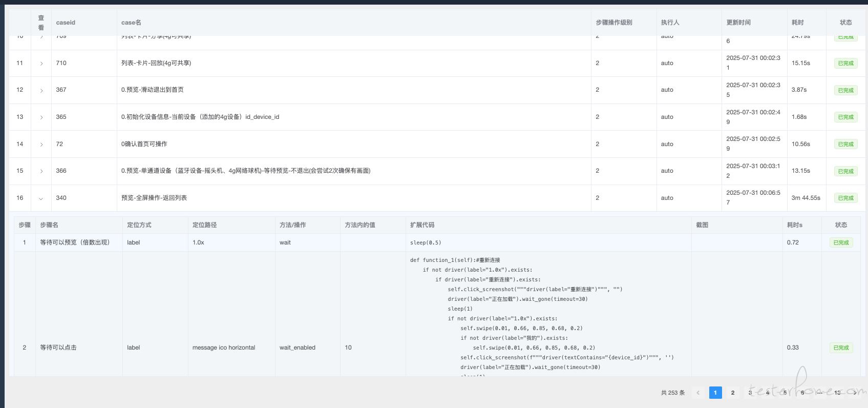The image size is (868, 408).
Task: Go to next page with right arrow
Action: click(x=855, y=393)
